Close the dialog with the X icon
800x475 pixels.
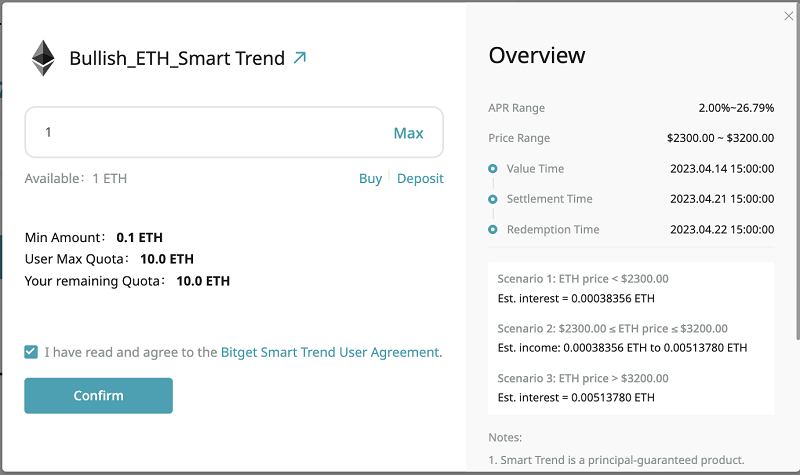pyautogui.click(x=789, y=16)
